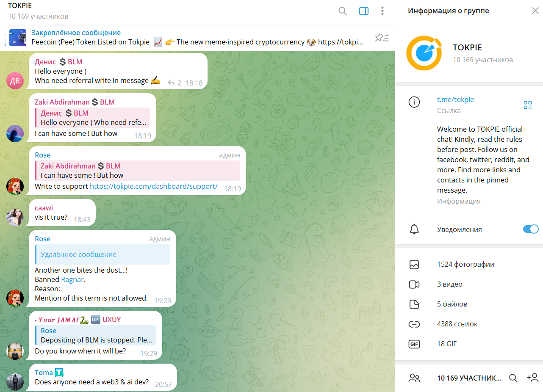Open Rose's avatar beside the ban message
The height and width of the screenshot is (392, 543).
[15, 298]
